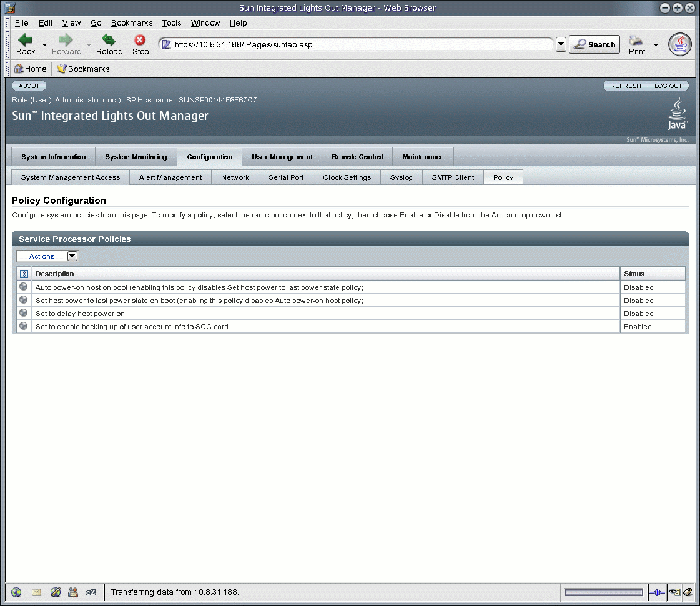Open the Mail envelope icon in status bar

pyautogui.click(x=36, y=592)
